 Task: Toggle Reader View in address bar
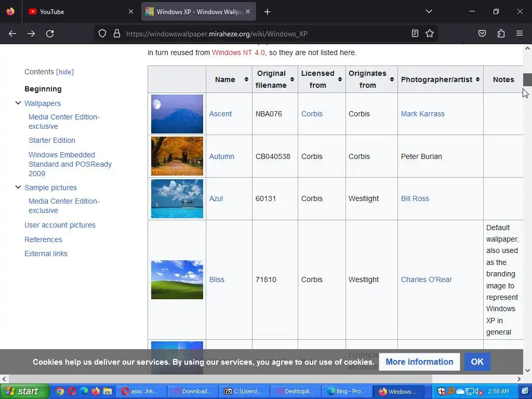pyautogui.click(x=415, y=33)
